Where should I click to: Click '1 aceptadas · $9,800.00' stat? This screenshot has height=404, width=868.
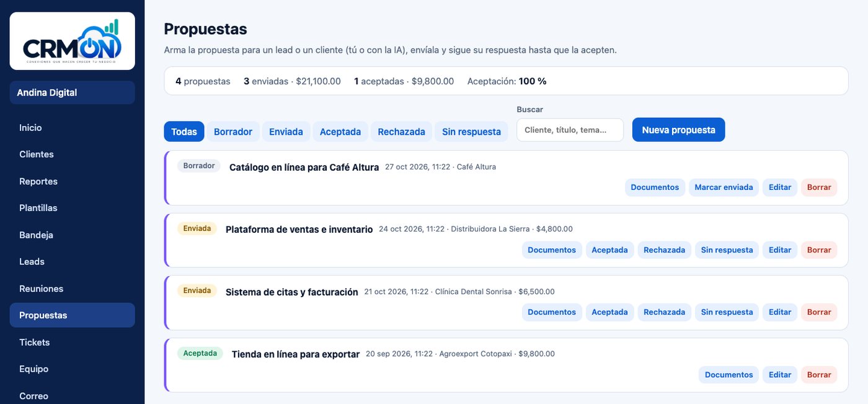[x=404, y=81]
